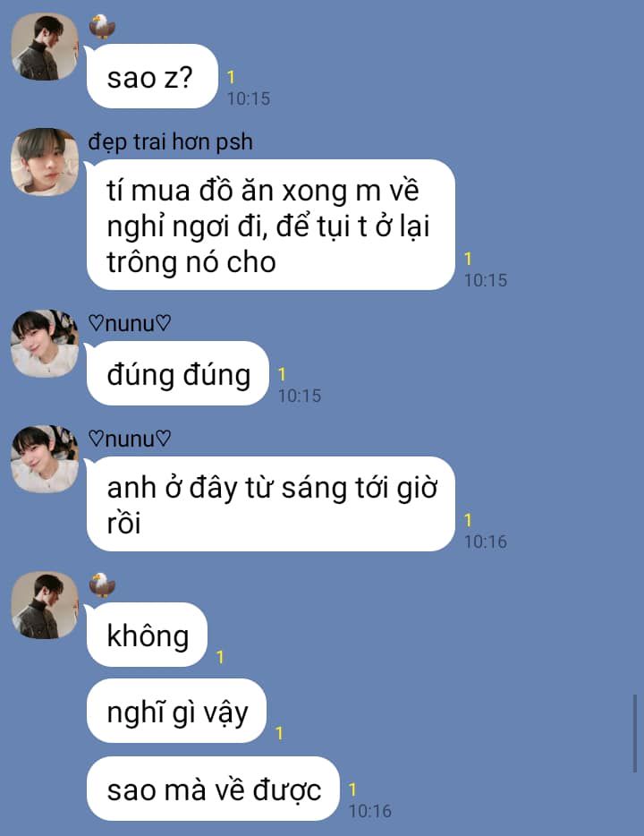Open the profile photo beside "sao z?"

(x=45, y=47)
